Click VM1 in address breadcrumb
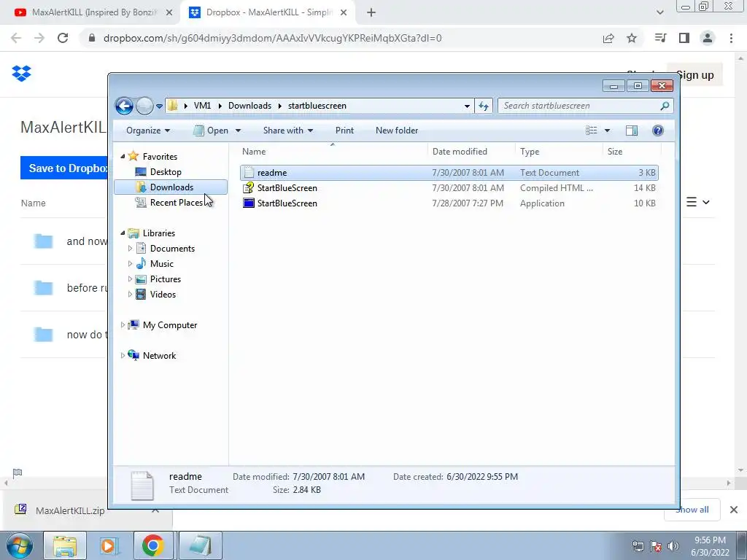This screenshot has width=747, height=560. click(x=202, y=106)
